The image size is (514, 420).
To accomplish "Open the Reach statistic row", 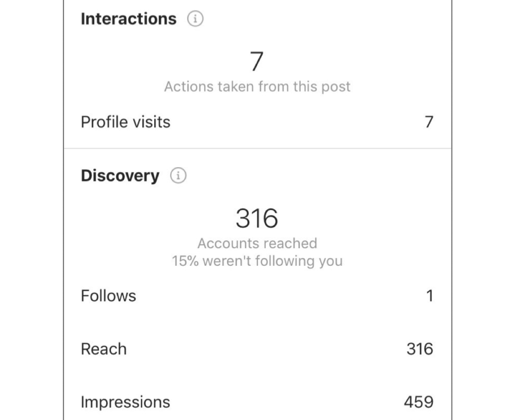I will click(257, 349).
